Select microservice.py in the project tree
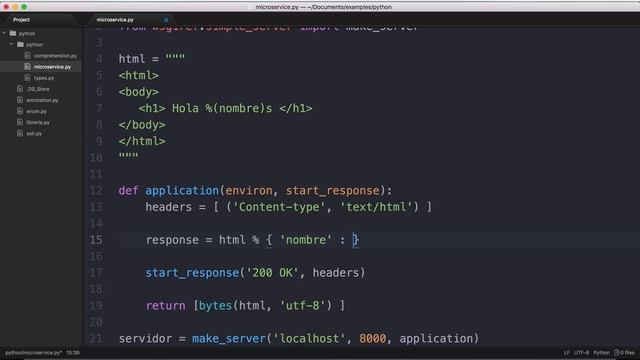Screen dimensions: 640x360 [x=52, y=67]
